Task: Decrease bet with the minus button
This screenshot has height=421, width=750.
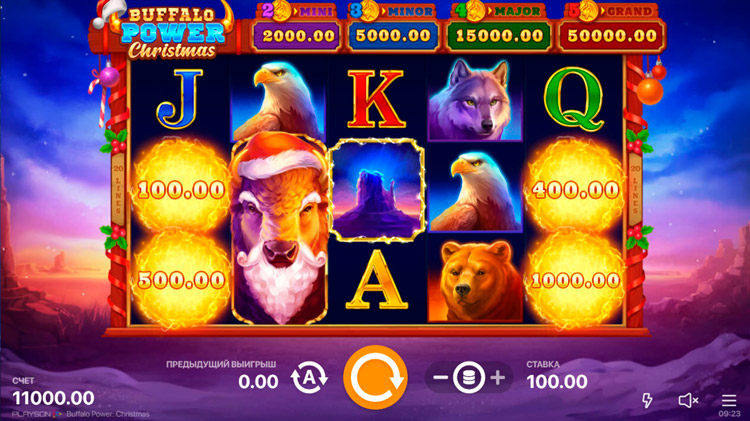Action: coord(440,378)
